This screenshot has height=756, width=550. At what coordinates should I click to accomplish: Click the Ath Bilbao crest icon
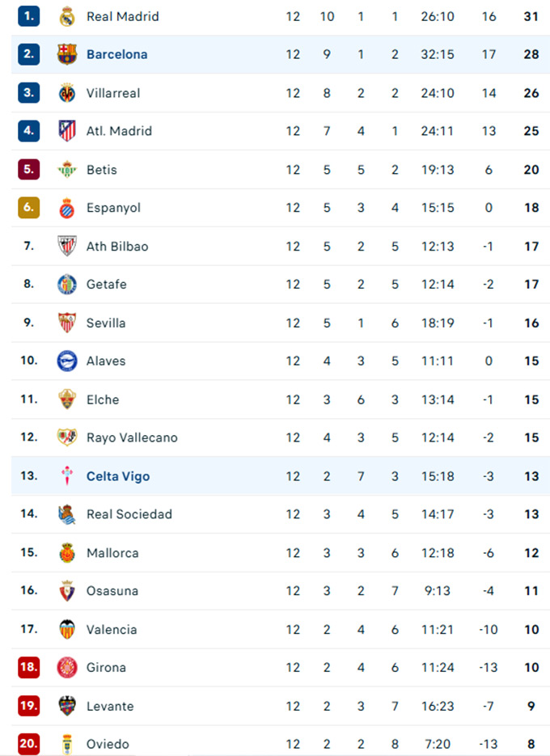pos(67,246)
